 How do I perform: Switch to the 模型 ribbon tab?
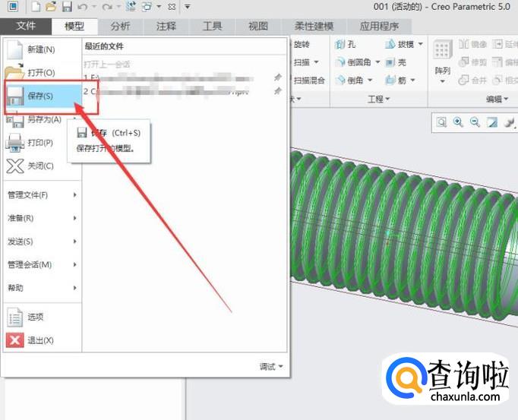(x=74, y=26)
